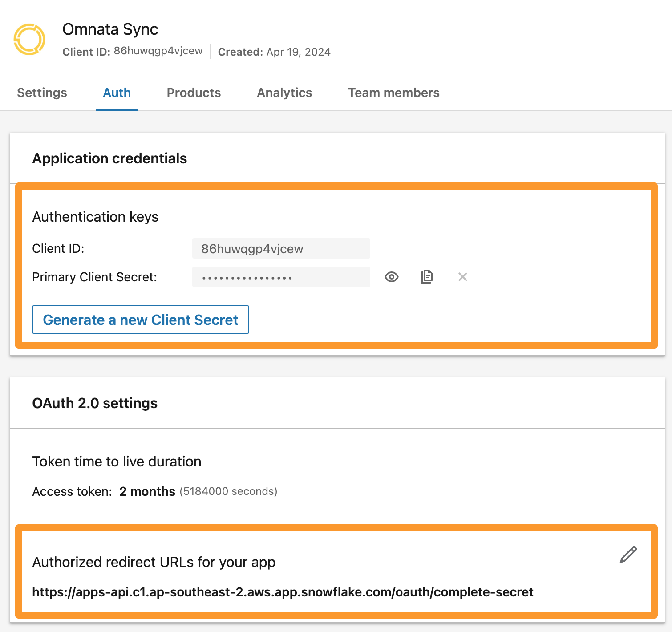Go to the Analytics tab

coord(284,93)
